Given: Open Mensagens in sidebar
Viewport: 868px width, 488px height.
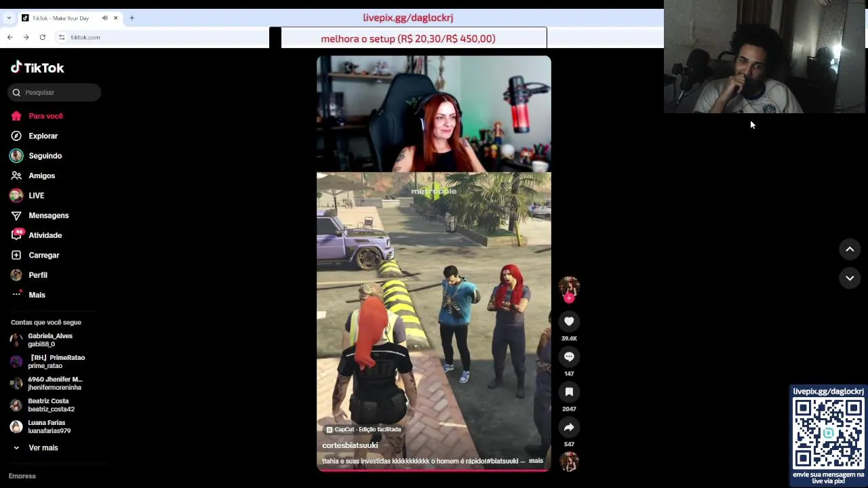Looking at the screenshot, I should point(48,216).
